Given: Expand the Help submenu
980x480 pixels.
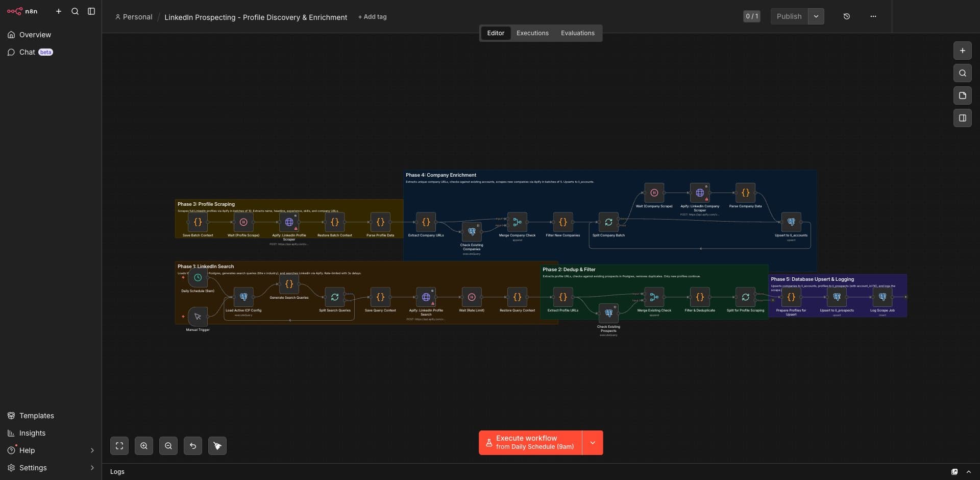Looking at the screenshot, I should pyautogui.click(x=92, y=450).
